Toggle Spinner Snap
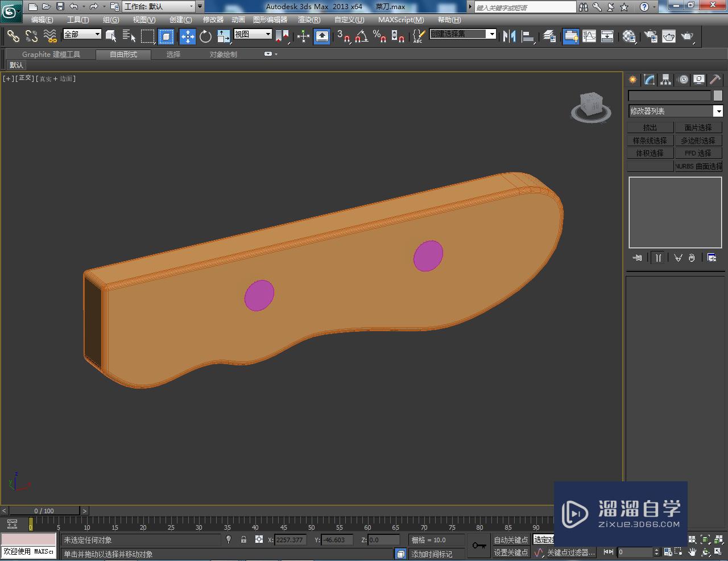 pyautogui.click(x=398, y=36)
